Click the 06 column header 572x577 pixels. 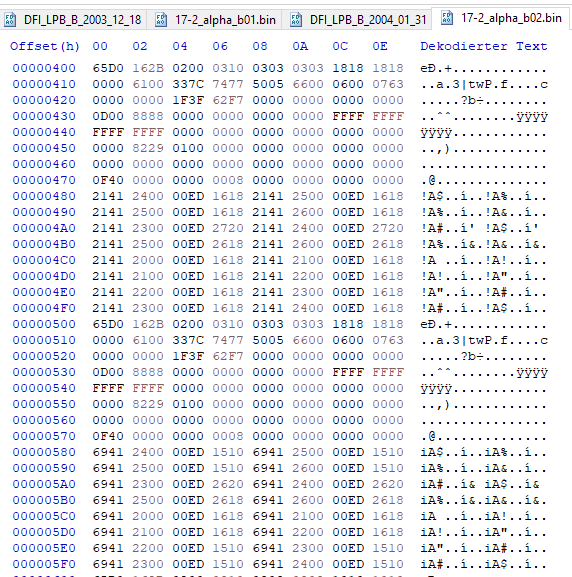220,46
